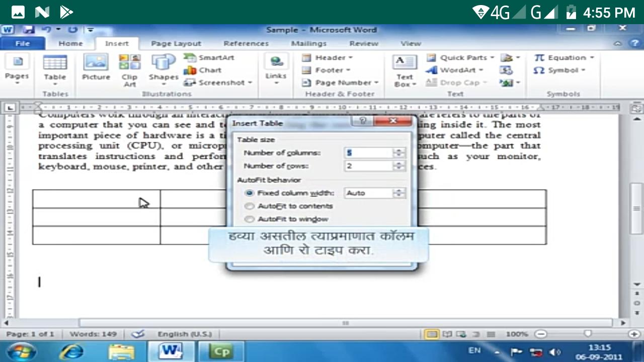
Task: Open the Symbol dropdown
Action: 559,70
